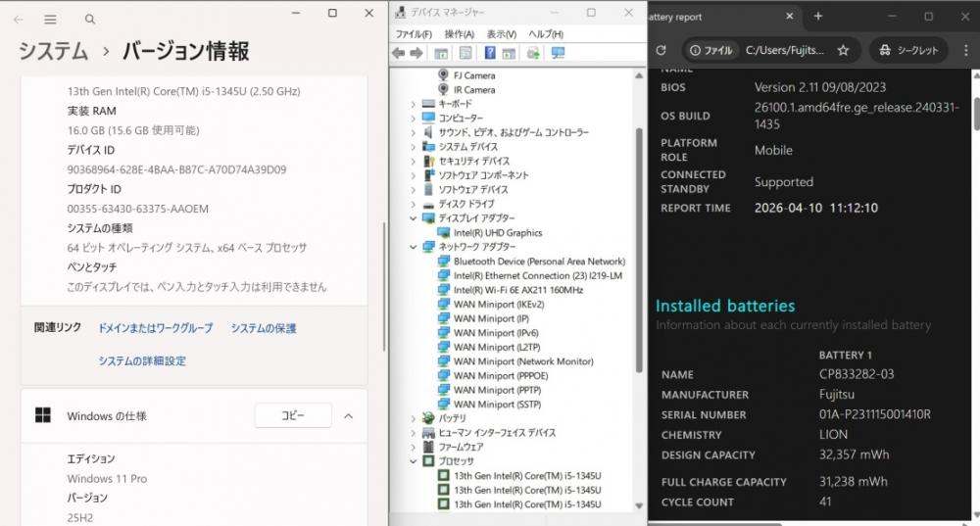The width and height of the screenshot is (980, 526).
Task: Click the device ID value 90368964-628E-4BAA-B87C-A70D74A39D09
Action: click(x=176, y=169)
